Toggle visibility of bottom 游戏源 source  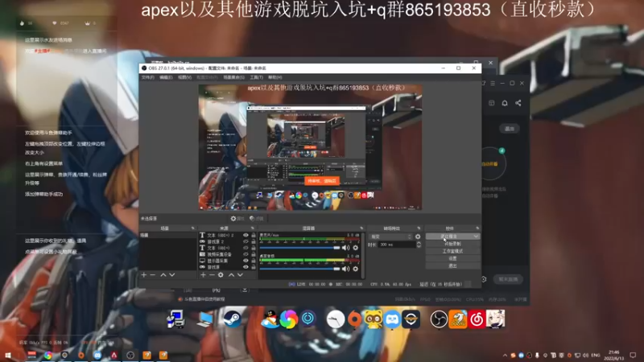pos(246,267)
